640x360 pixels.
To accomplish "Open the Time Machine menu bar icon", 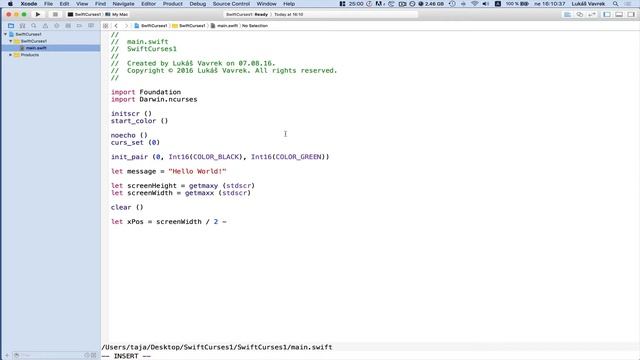I will (452, 4).
